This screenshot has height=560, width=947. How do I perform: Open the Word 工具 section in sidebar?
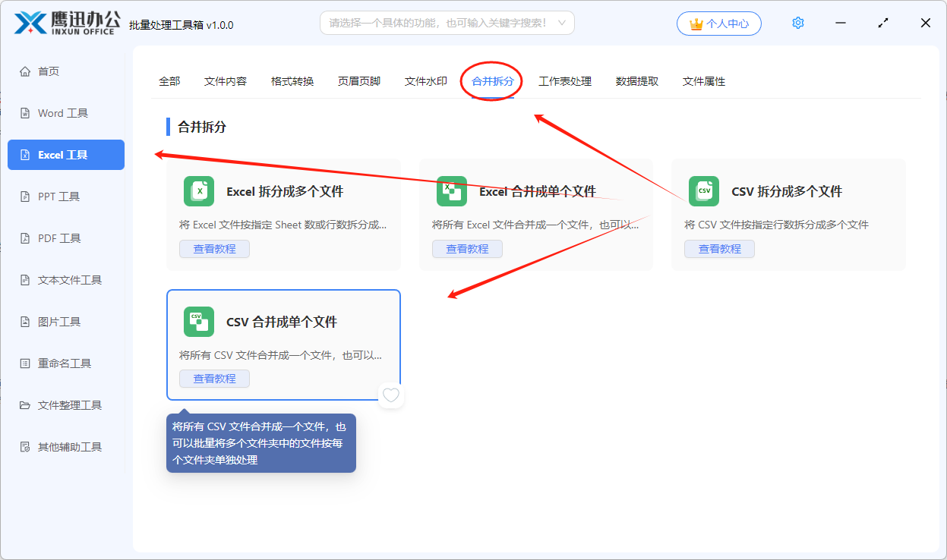coord(61,112)
